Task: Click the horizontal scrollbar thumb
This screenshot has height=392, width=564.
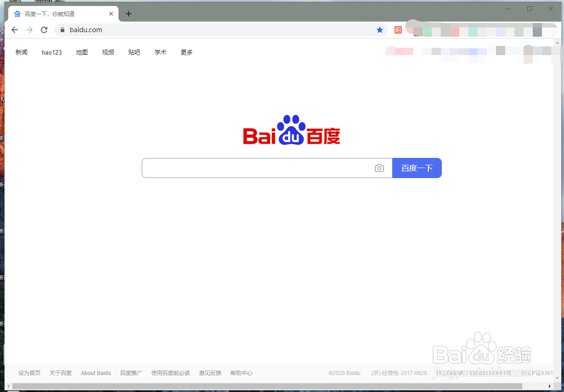Action: pyautogui.click(x=268, y=386)
